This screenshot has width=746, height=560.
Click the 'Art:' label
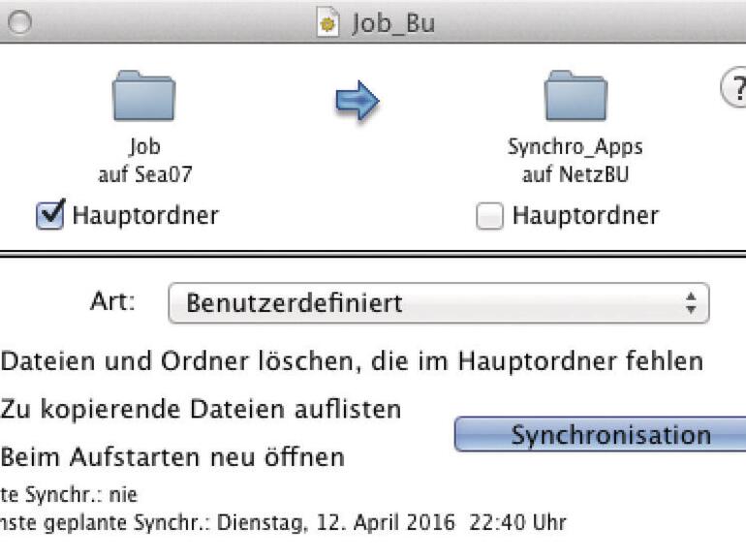[111, 301]
